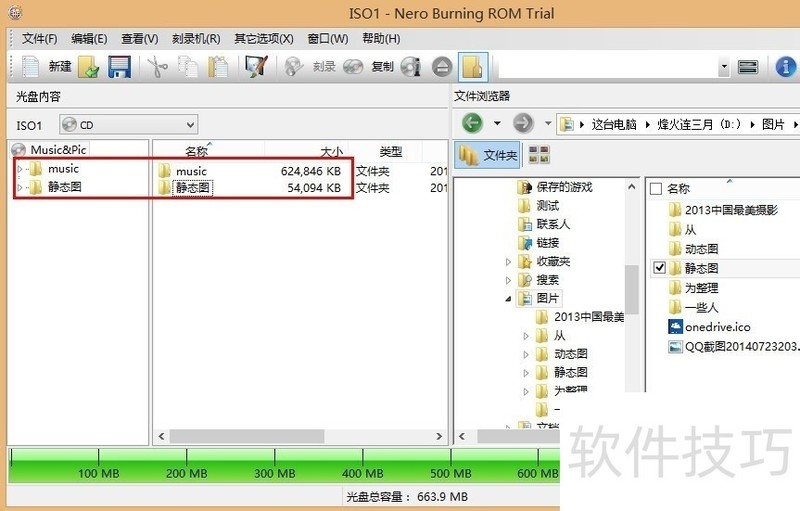Click 这台电脑 in the address path
The image size is (800, 511).
pos(614,124)
